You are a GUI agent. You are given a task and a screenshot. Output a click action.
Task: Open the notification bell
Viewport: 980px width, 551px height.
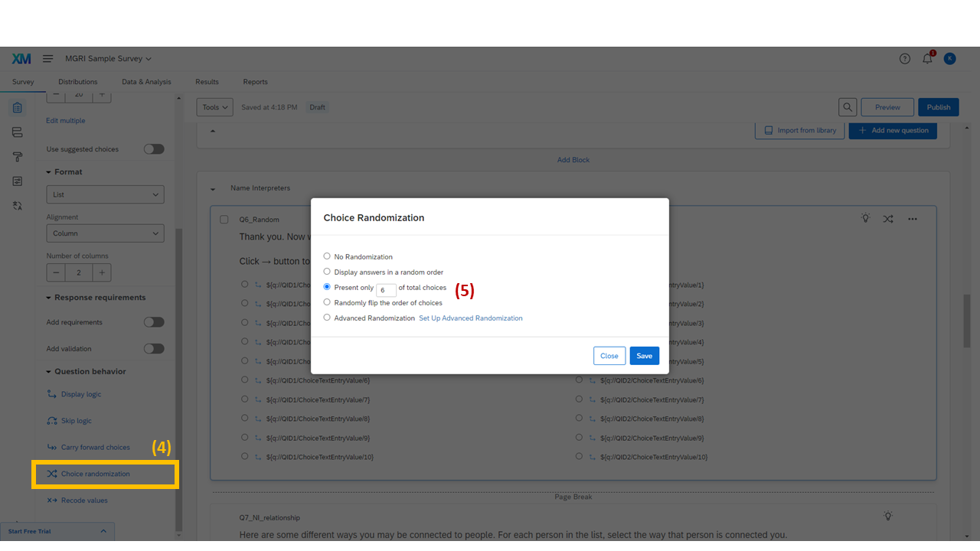coord(926,58)
